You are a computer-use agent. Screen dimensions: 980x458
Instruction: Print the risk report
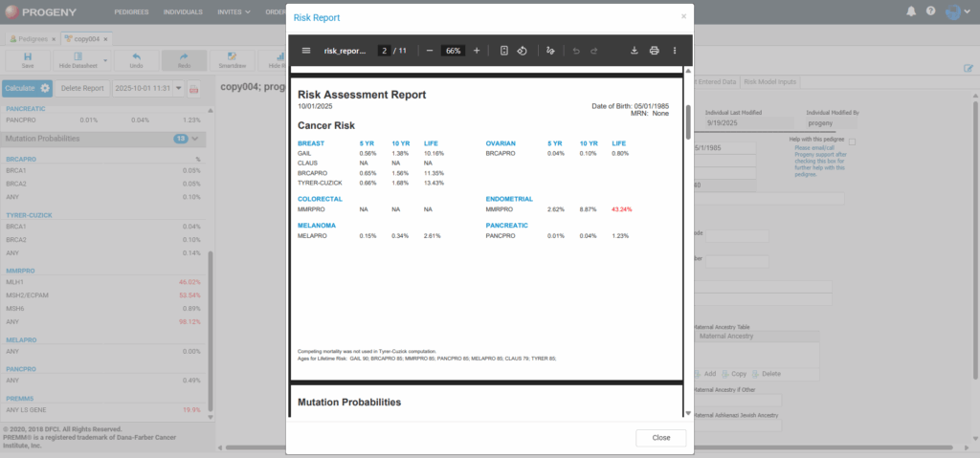coord(655,51)
